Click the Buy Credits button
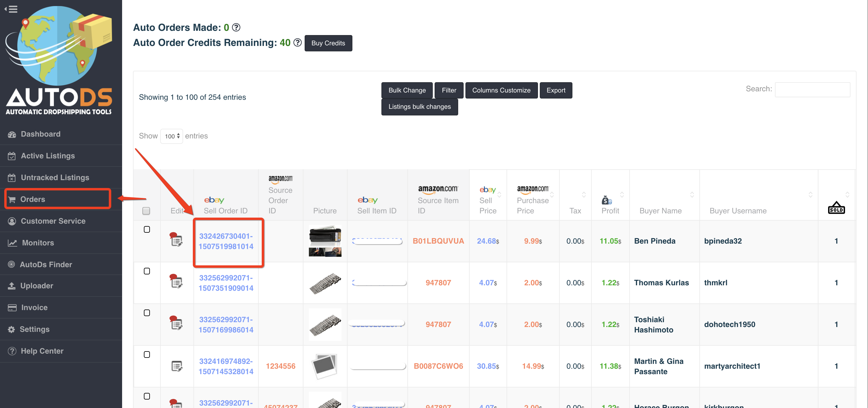The width and height of the screenshot is (868, 408). tap(328, 43)
